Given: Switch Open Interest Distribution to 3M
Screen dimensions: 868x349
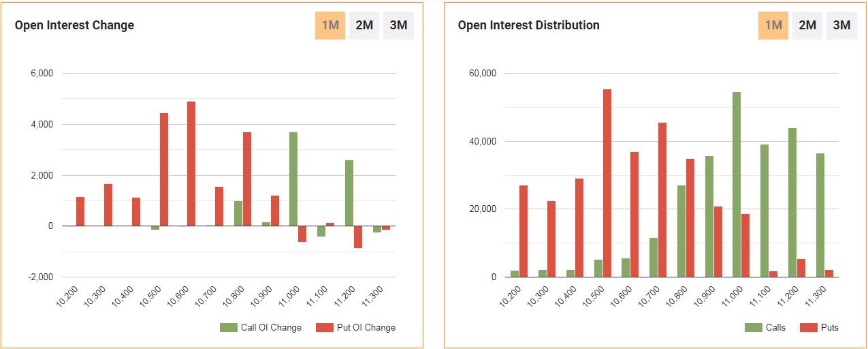Looking at the screenshot, I should 842,26.
